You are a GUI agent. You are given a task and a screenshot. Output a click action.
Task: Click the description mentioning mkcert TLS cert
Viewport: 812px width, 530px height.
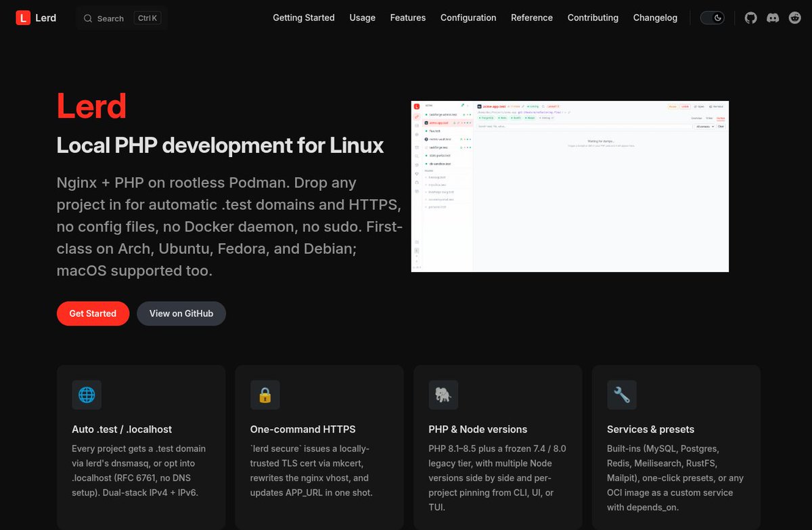pyautogui.click(x=312, y=470)
